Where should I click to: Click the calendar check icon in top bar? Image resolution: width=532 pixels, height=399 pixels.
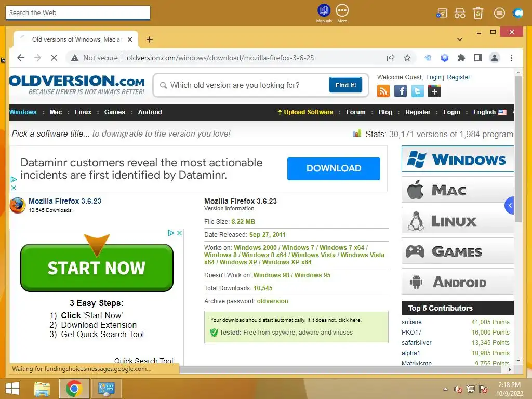[442, 13]
